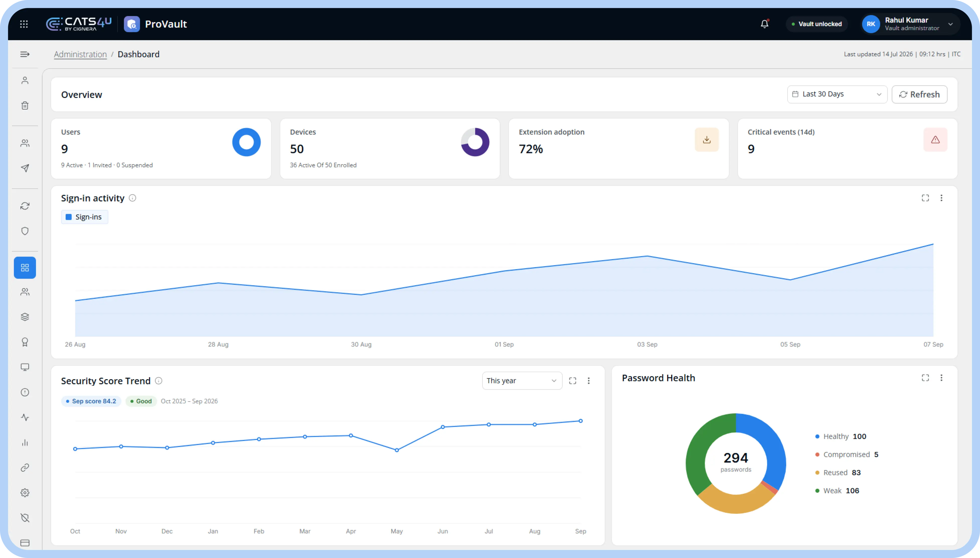The width and height of the screenshot is (980, 558).
Task: Open the award badge sidebar icon
Action: pos(25,342)
